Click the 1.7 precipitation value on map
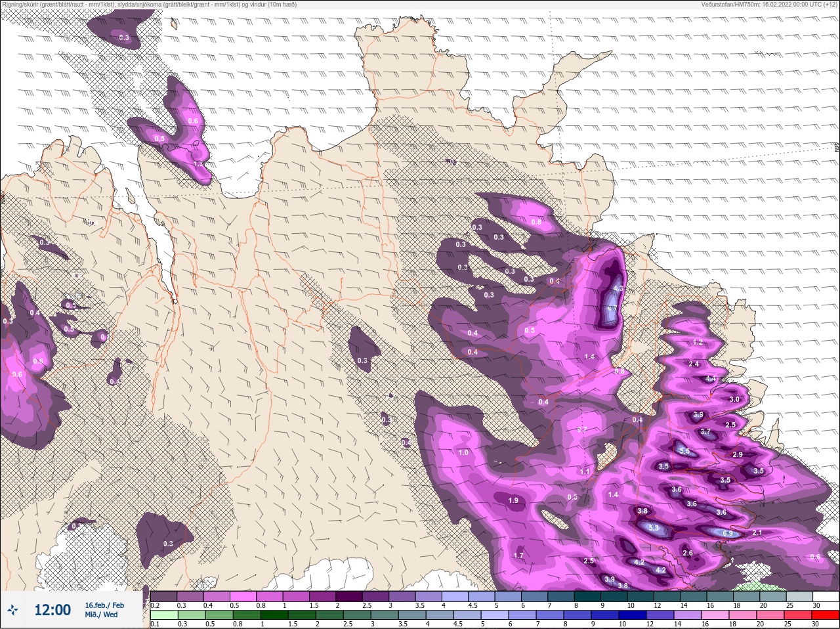The height and width of the screenshot is (629, 840). click(x=518, y=555)
